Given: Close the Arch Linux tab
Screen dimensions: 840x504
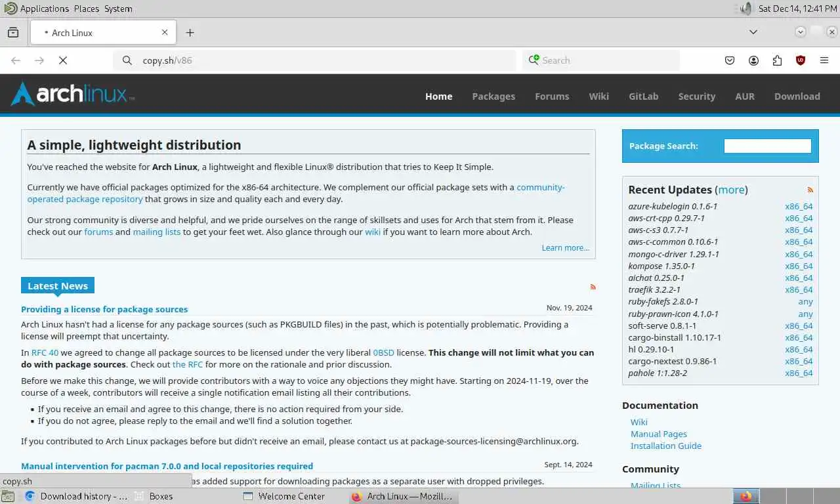Looking at the screenshot, I should click(165, 32).
